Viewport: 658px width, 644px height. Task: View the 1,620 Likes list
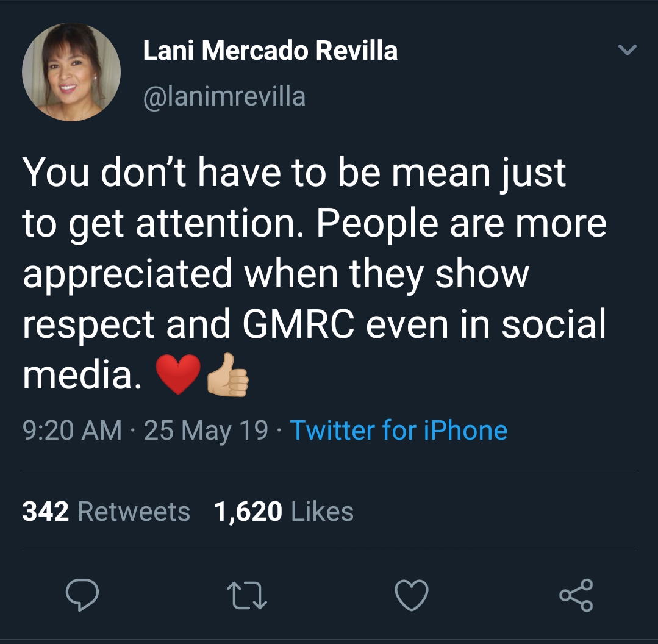[284, 511]
